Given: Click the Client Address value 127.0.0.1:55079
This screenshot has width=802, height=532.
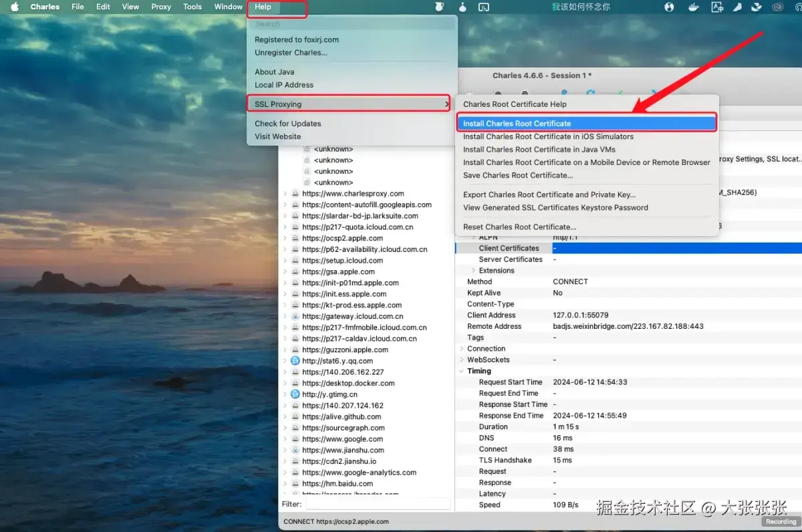Looking at the screenshot, I should (x=581, y=315).
